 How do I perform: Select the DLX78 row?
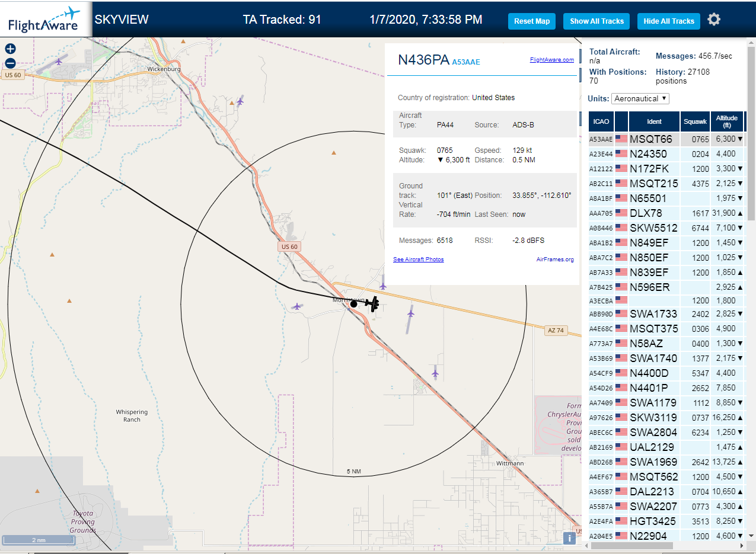(666, 213)
